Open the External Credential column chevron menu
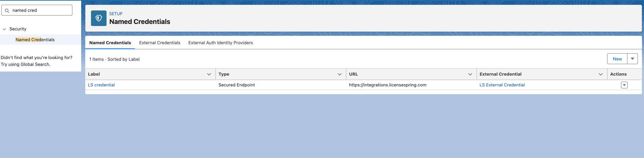644x158 pixels. [601, 74]
